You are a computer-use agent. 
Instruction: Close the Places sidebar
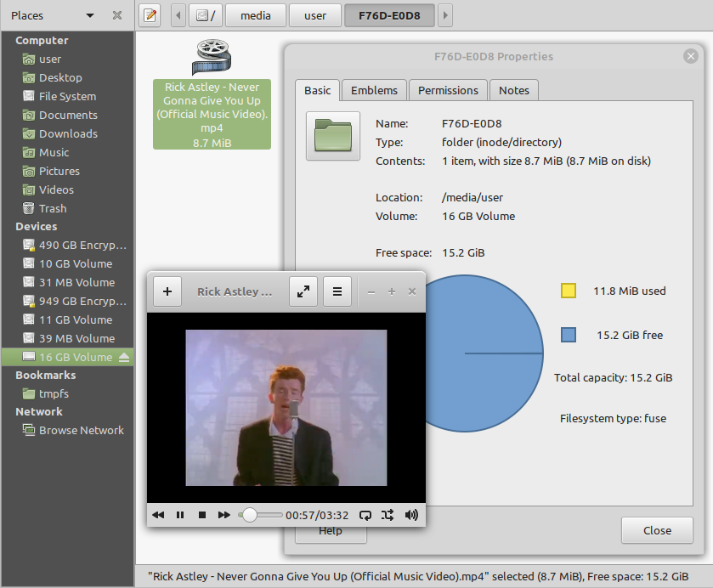point(117,15)
